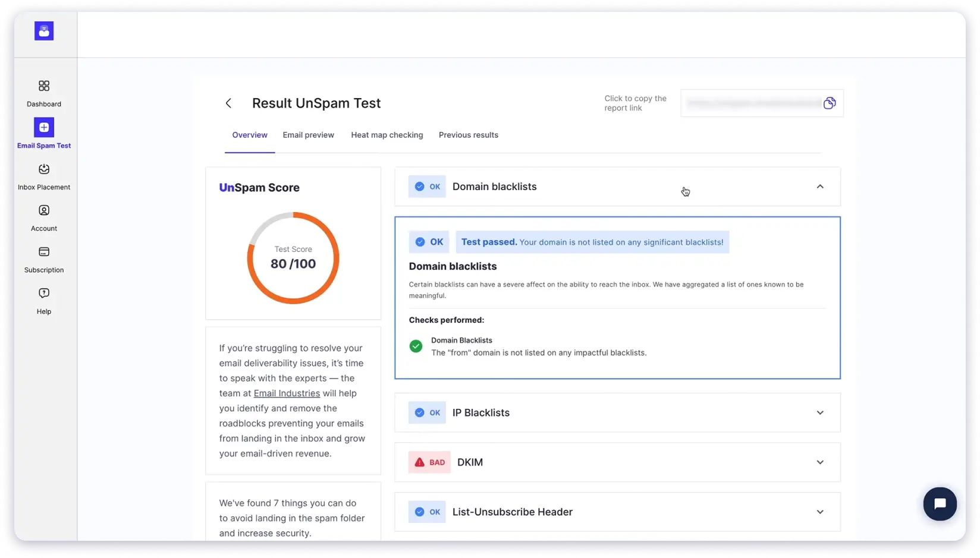Image resolution: width=980 pixels, height=558 pixels.
Task: Select the Email Spam Test icon
Action: (x=44, y=127)
